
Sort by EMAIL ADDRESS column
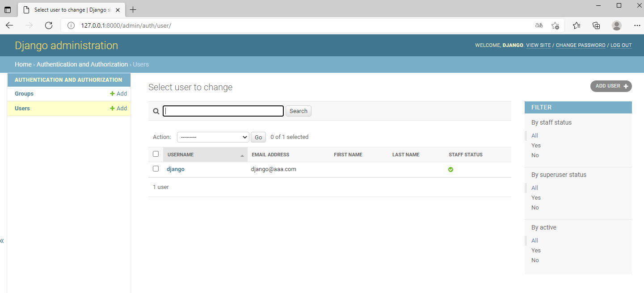tap(270, 155)
